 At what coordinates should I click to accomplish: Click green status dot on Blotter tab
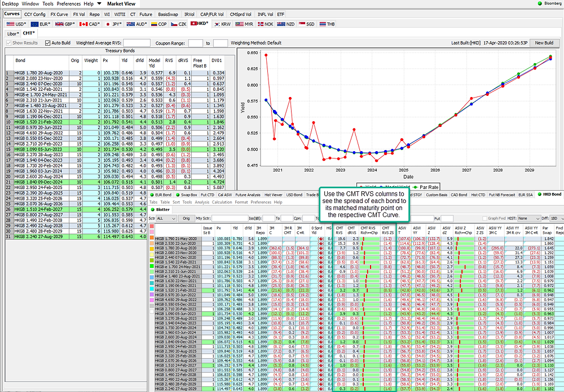pos(152,209)
